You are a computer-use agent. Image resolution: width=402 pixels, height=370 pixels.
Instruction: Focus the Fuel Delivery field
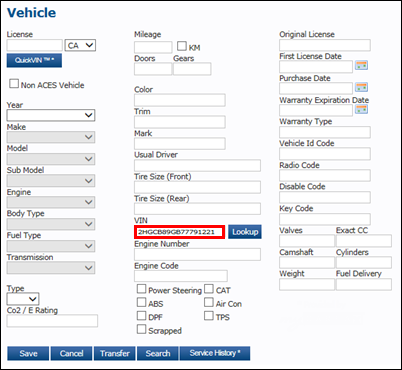coord(364,284)
